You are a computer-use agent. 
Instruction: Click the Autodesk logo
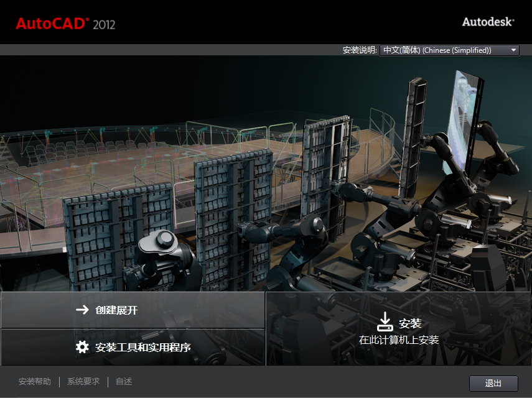click(x=488, y=22)
